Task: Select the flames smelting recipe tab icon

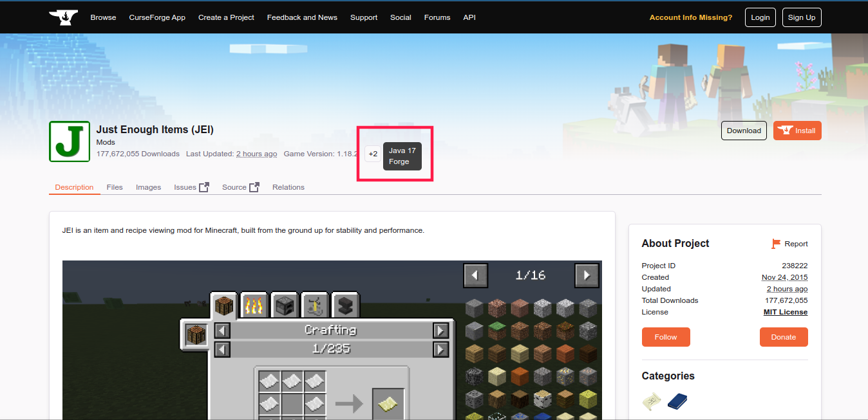Action: point(254,306)
